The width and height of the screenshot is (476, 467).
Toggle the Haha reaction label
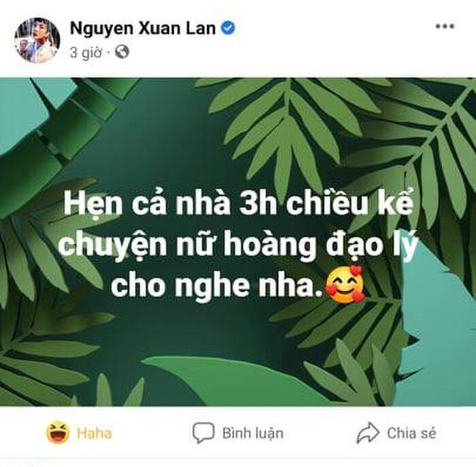tap(95, 433)
